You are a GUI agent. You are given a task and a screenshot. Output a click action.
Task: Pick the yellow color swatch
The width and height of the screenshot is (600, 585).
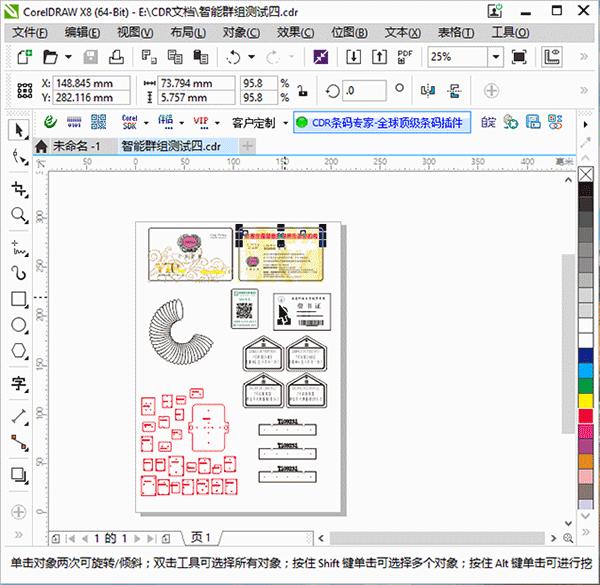[x=585, y=401]
